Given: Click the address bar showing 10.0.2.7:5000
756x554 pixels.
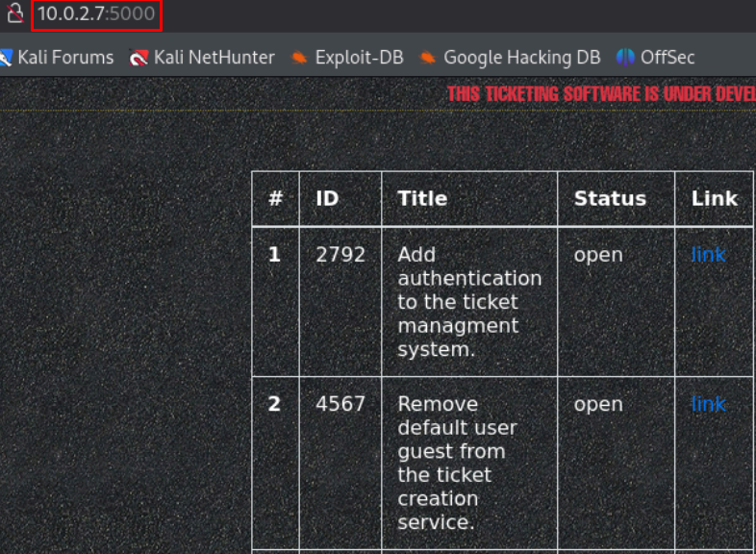Looking at the screenshot, I should point(96,14).
